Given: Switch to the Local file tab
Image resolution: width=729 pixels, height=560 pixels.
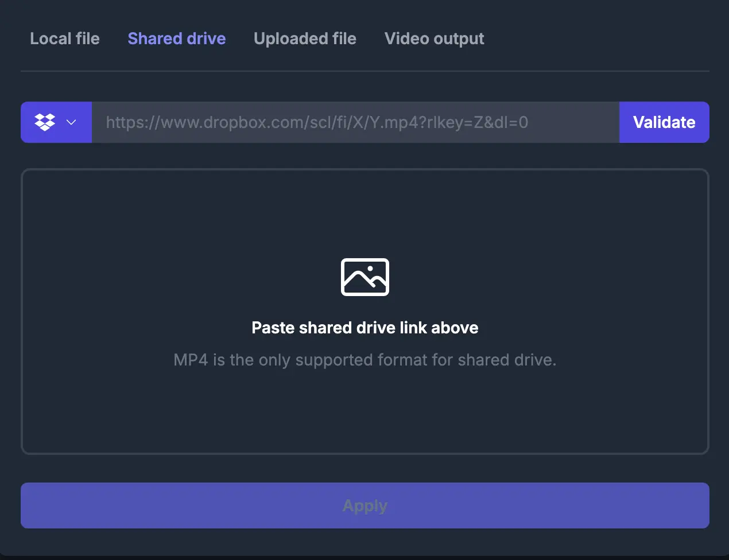Looking at the screenshot, I should (64, 38).
